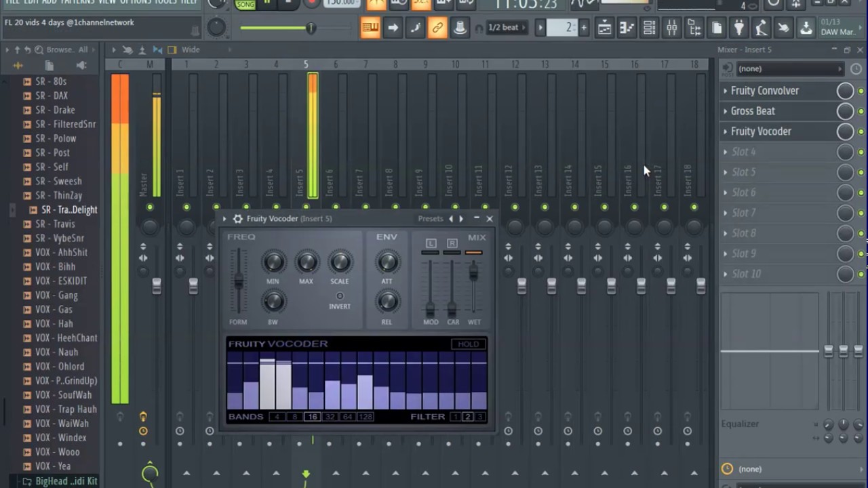Click the browser reread/undo arrow icon

pyautogui.click(x=28, y=49)
